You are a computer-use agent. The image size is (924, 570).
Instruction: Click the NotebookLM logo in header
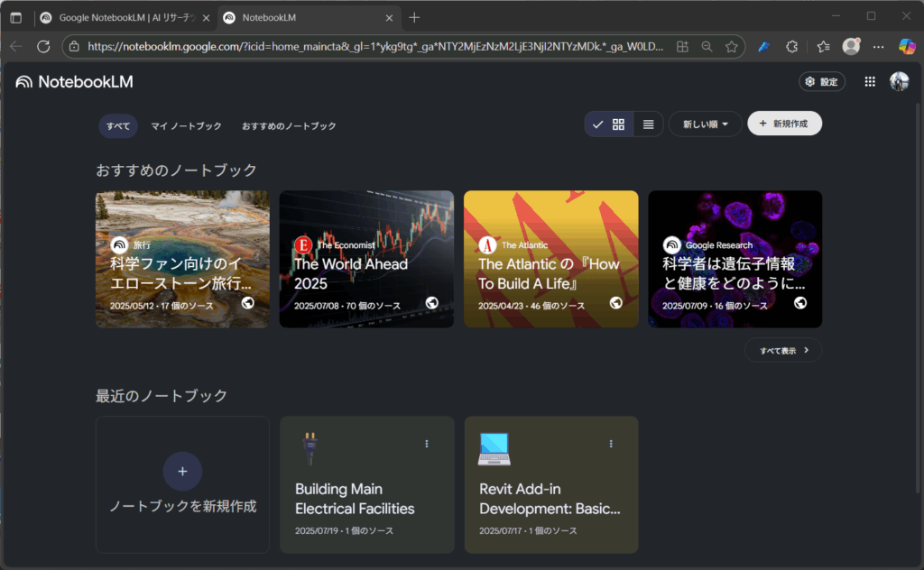(74, 82)
